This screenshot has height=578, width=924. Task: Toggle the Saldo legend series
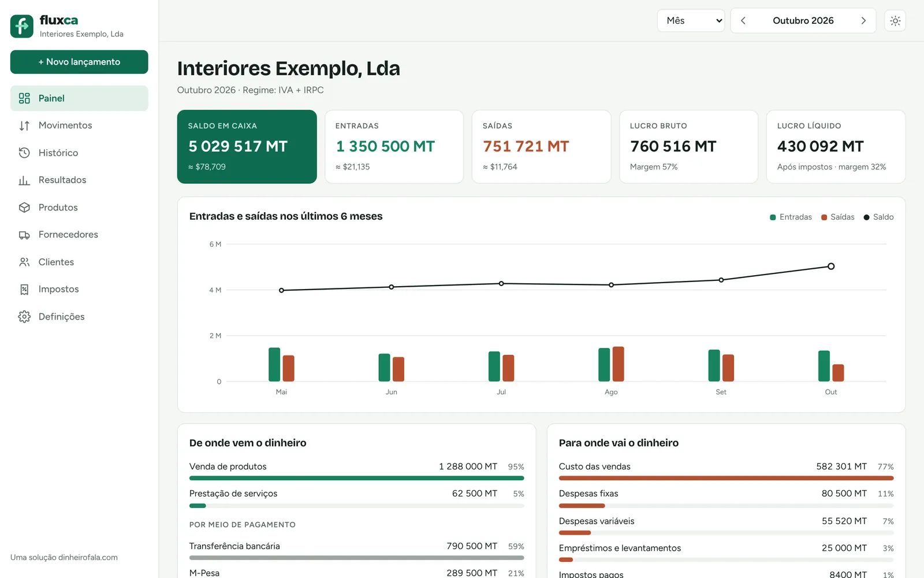[878, 217]
